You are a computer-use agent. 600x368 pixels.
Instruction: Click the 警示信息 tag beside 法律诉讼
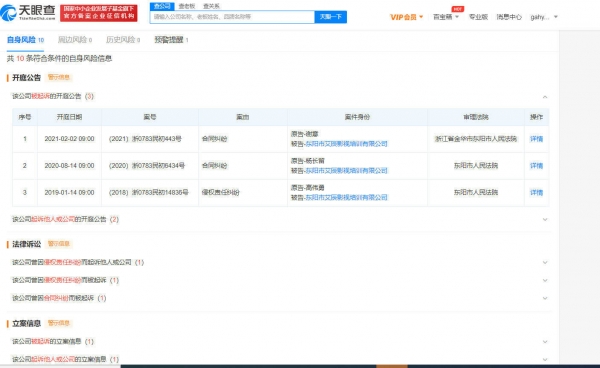pyautogui.click(x=59, y=244)
